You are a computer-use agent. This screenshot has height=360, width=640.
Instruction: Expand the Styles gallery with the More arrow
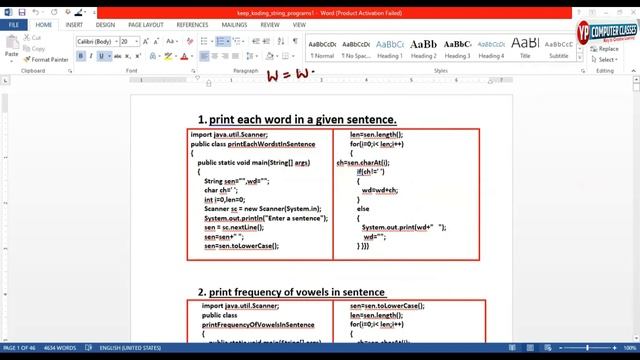coord(580,58)
